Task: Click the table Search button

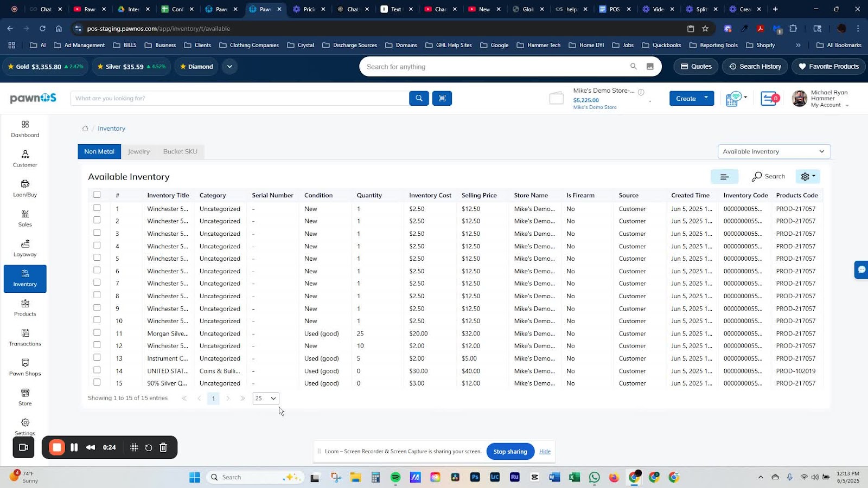Action: (769, 176)
